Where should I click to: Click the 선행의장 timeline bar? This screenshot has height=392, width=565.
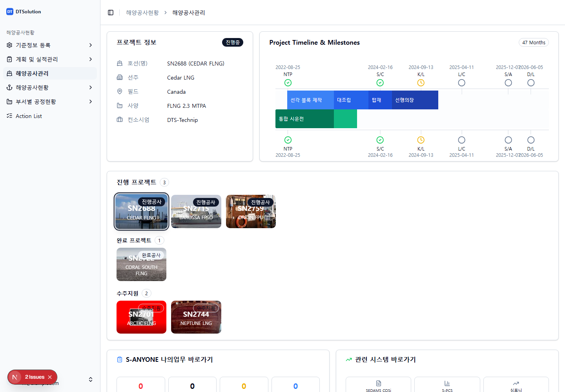[x=415, y=100]
